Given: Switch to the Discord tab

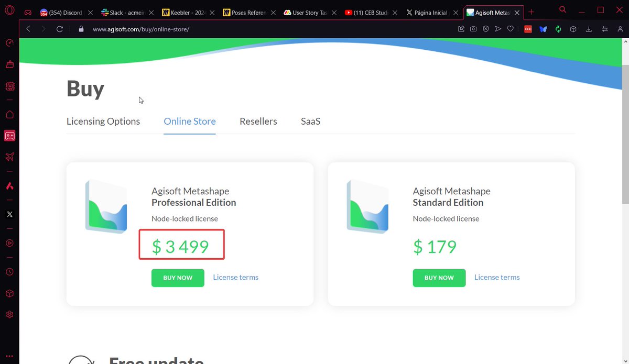Looking at the screenshot, I should (x=66, y=13).
